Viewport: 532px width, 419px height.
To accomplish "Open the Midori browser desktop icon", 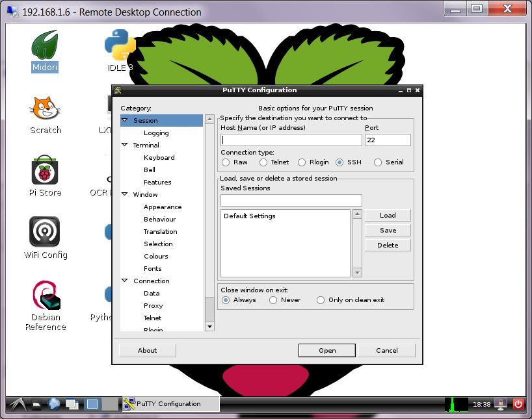I will point(44,51).
